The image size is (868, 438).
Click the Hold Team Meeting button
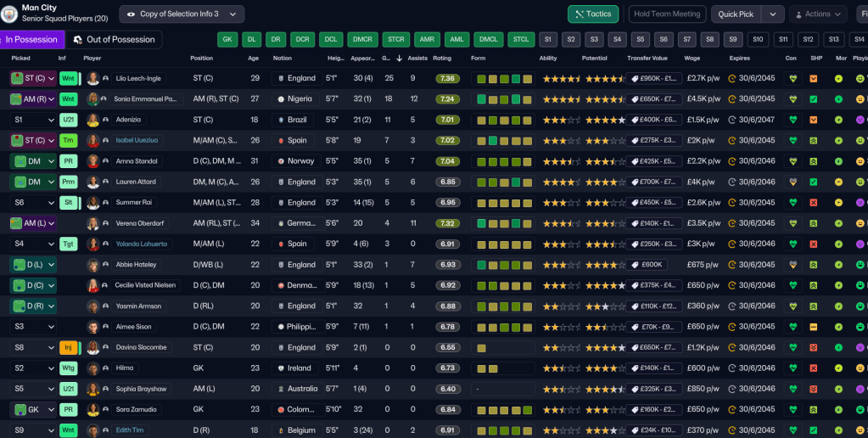666,14
